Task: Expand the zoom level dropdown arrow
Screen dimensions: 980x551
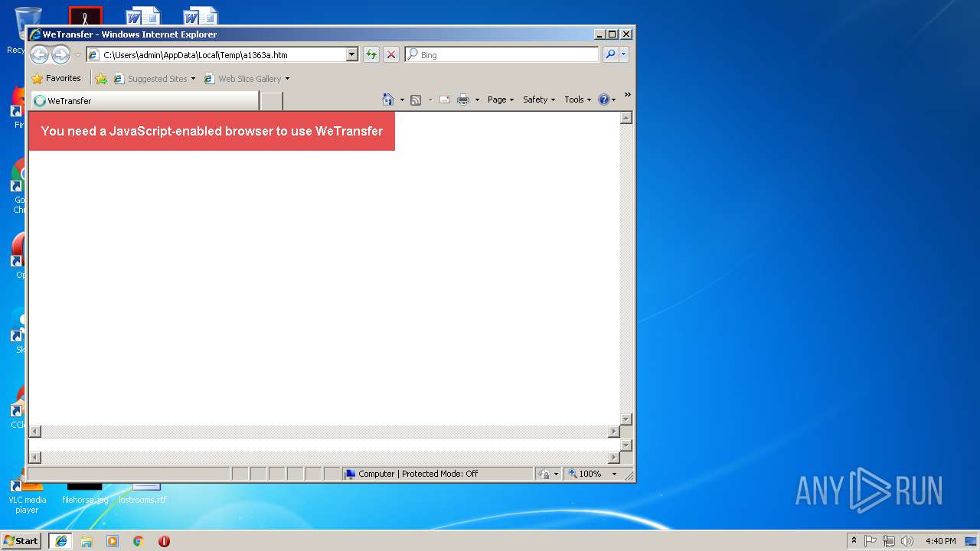Action: [x=614, y=474]
